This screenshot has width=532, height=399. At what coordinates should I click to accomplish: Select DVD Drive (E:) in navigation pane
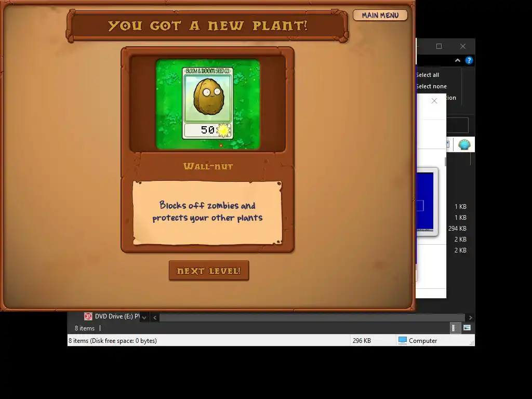tap(112, 316)
